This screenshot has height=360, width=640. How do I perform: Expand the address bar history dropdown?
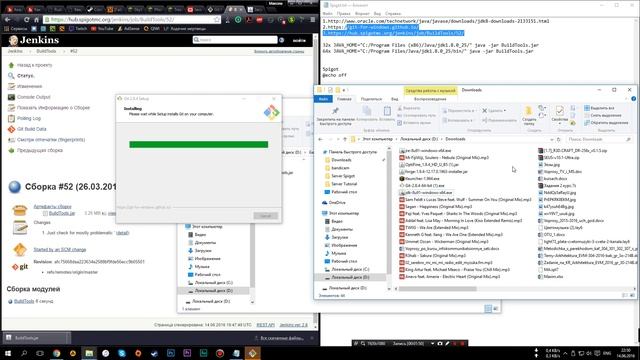click(x=552, y=139)
